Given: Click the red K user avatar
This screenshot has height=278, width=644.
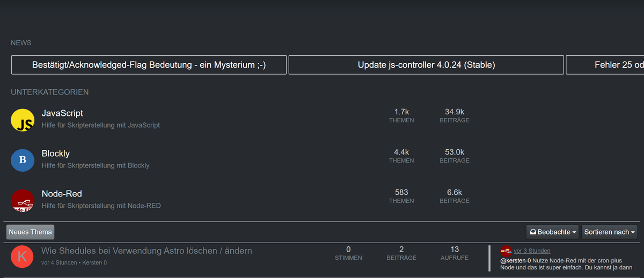Looking at the screenshot, I should click(23, 256).
